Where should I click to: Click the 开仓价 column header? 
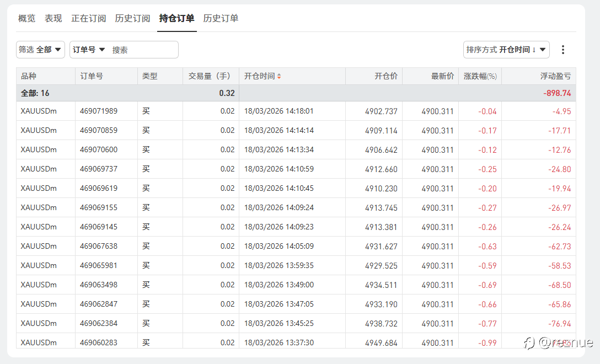pyautogui.click(x=386, y=76)
